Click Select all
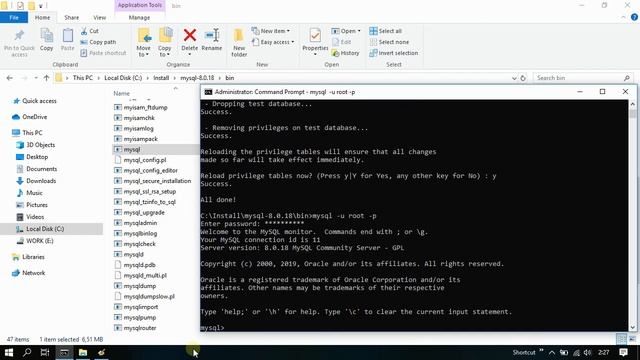This screenshot has height=360, width=640. click(386, 31)
